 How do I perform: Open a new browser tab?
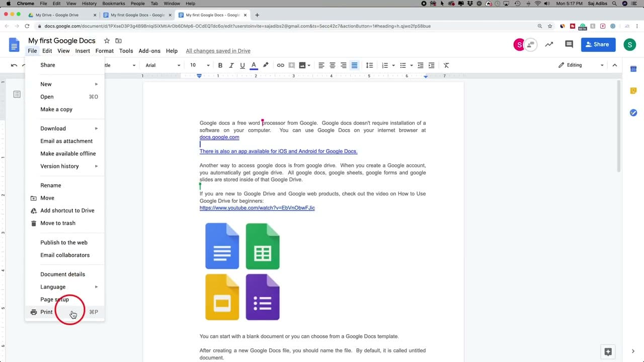tap(257, 15)
